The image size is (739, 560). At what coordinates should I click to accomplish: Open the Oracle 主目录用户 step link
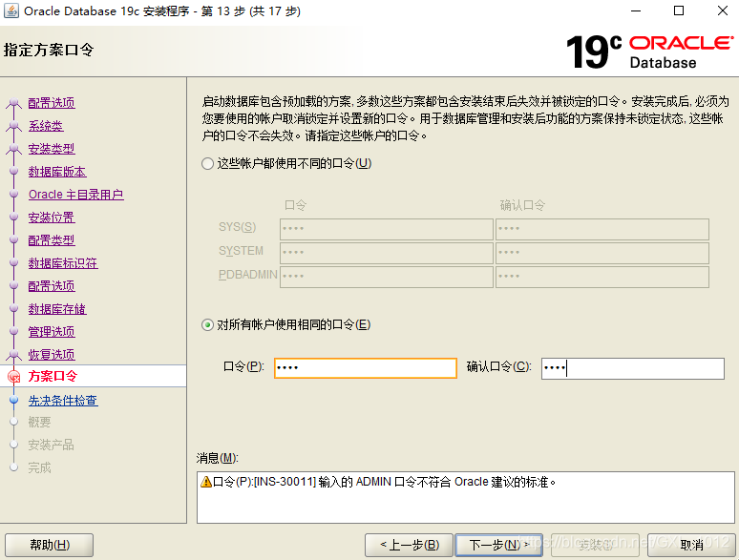pos(75,195)
